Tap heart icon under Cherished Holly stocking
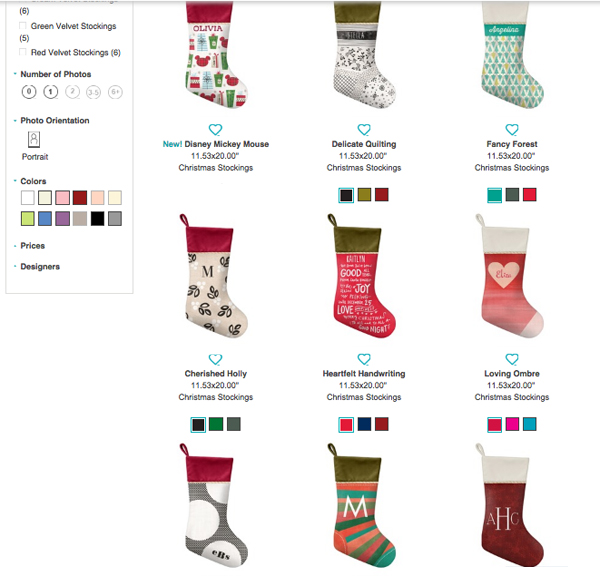The width and height of the screenshot is (600, 576). [215, 359]
